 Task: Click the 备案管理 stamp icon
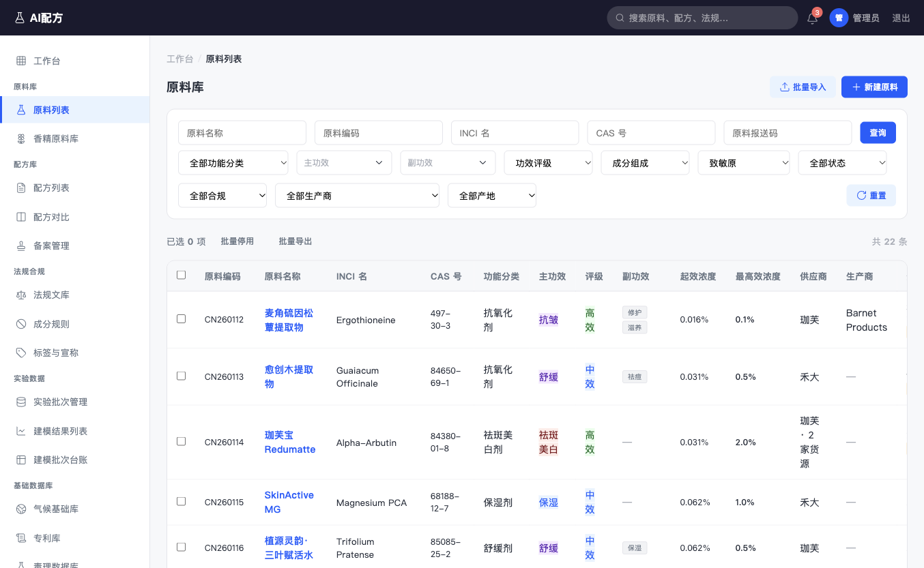click(21, 245)
